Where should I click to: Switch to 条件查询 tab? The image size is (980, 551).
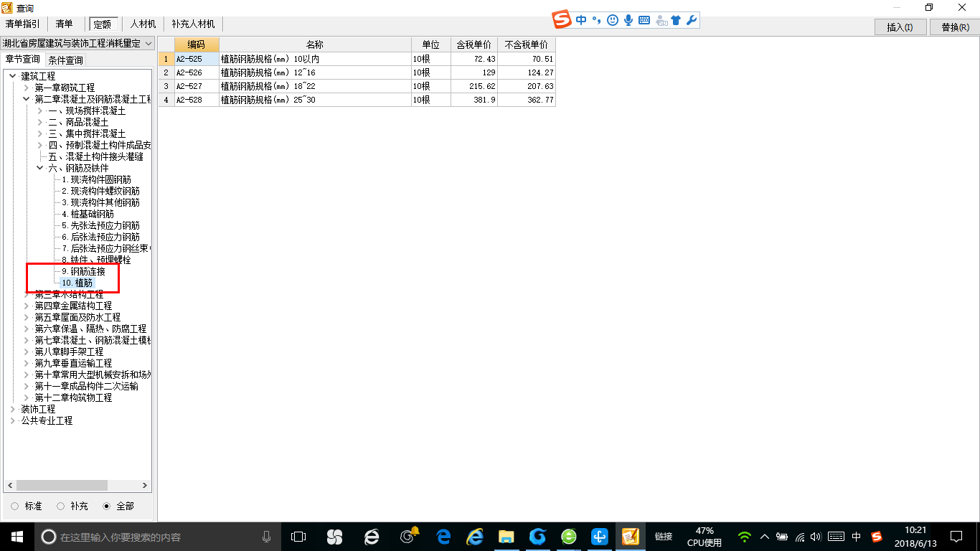[66, 60]
